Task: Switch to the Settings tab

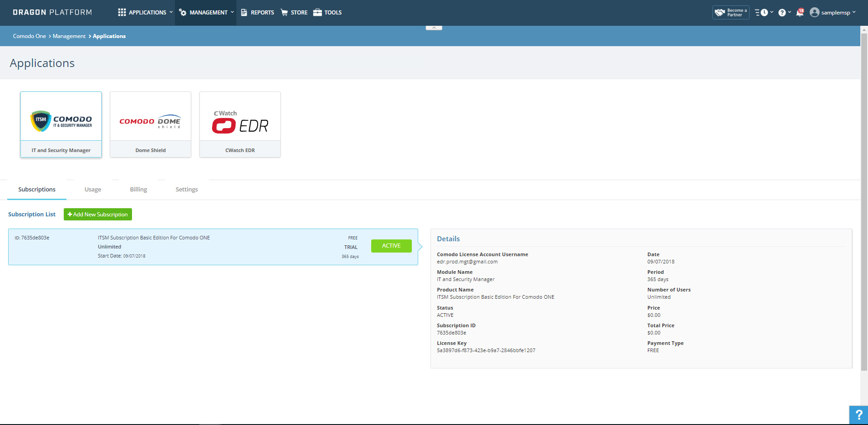Action: [x=187, y=189]
